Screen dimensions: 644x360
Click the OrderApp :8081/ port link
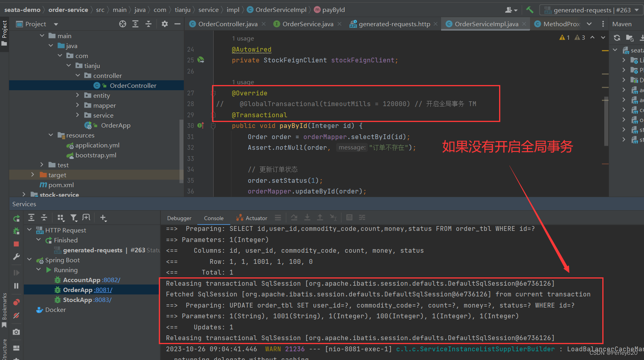103,290
